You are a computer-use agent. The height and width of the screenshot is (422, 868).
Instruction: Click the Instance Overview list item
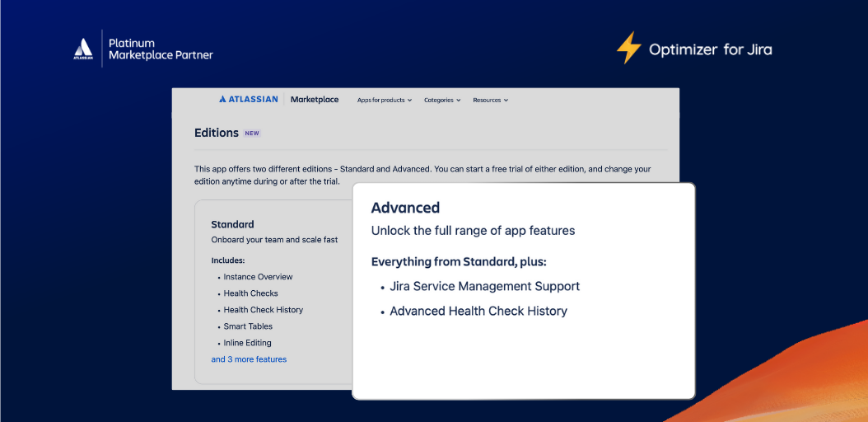tap(258, 277)
